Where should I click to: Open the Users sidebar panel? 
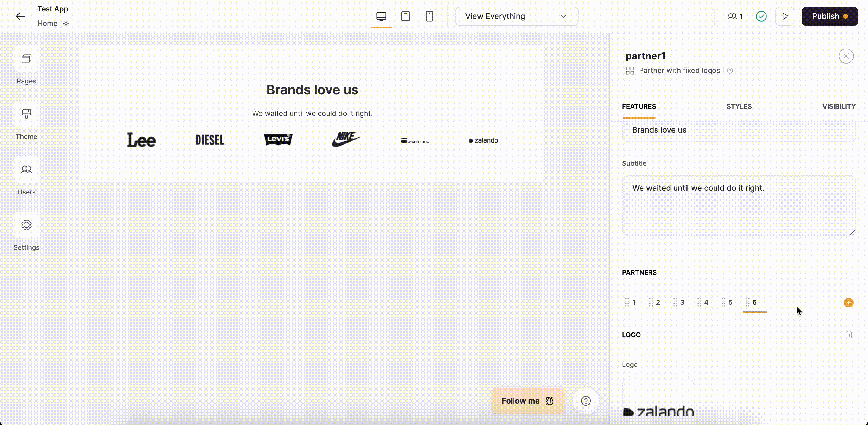click(26, 169)
